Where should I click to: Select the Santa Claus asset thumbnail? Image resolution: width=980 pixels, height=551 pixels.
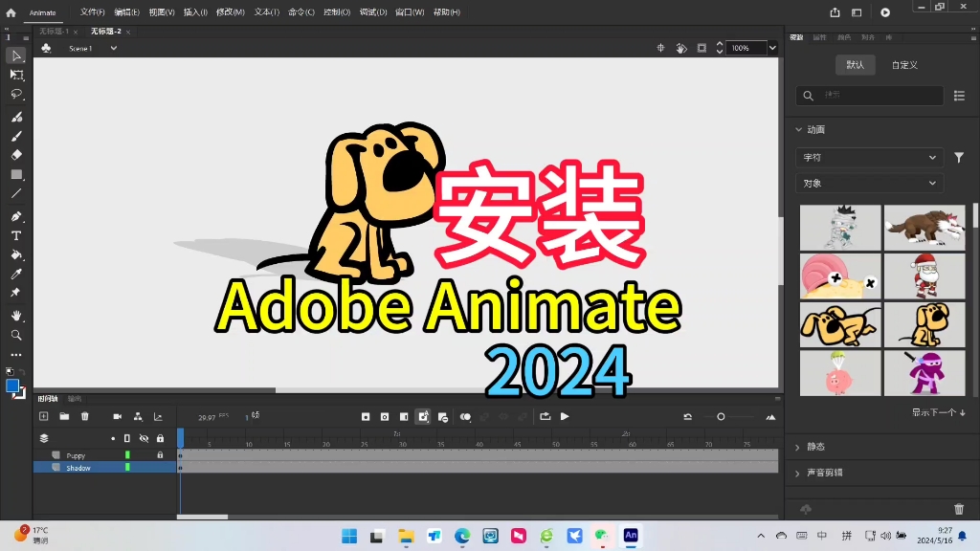click(924, 276)
